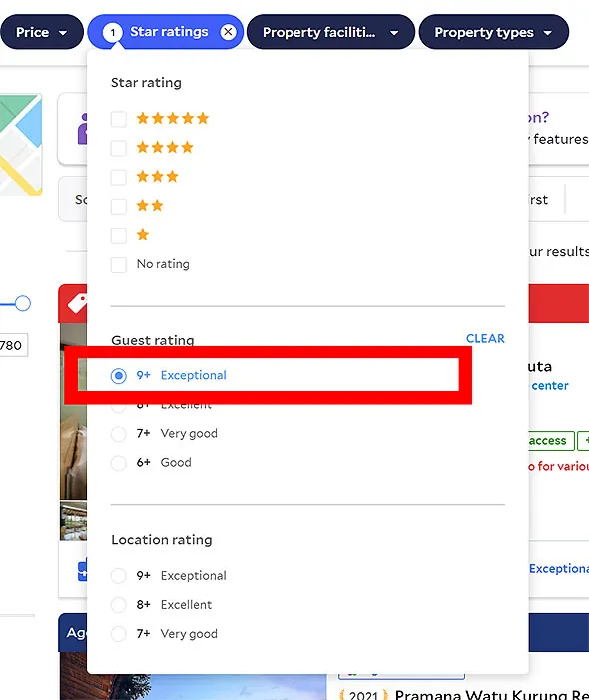Click the map thumbnail icon
589x700 pixels.
coord(21,144)
